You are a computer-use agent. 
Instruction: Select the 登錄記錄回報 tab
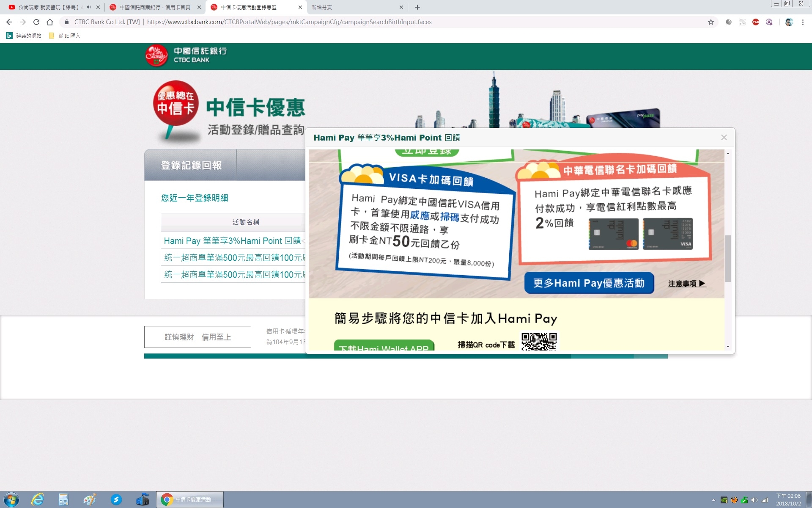(191, 165)
